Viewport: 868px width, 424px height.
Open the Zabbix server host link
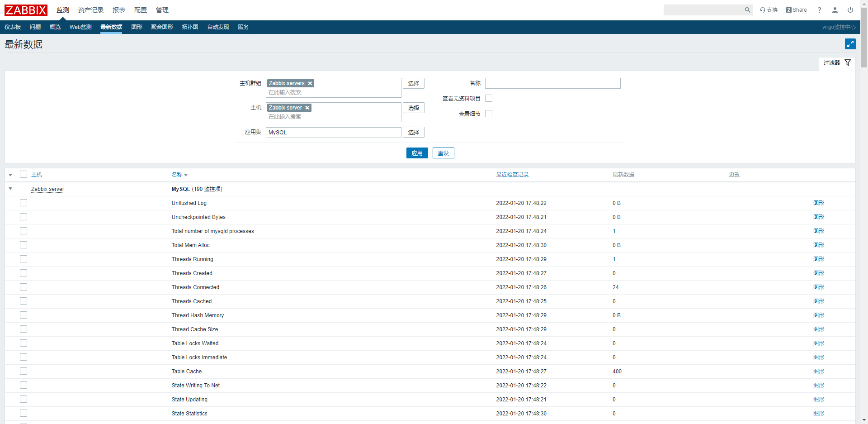pyautogui.click(x=47, y=189)
